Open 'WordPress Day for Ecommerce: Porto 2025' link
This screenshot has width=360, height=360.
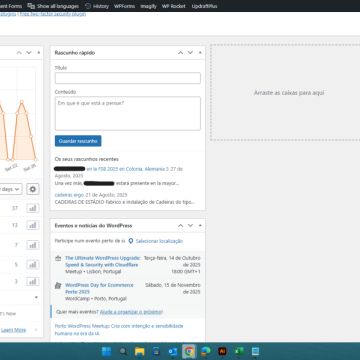(100, 288)
